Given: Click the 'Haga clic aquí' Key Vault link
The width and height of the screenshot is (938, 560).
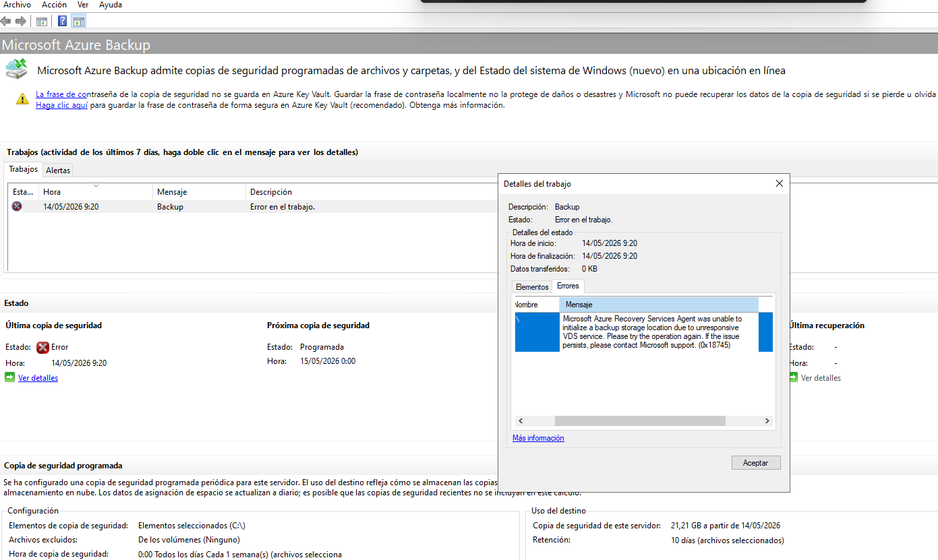Looking at the screenshot, I should 62,105.
